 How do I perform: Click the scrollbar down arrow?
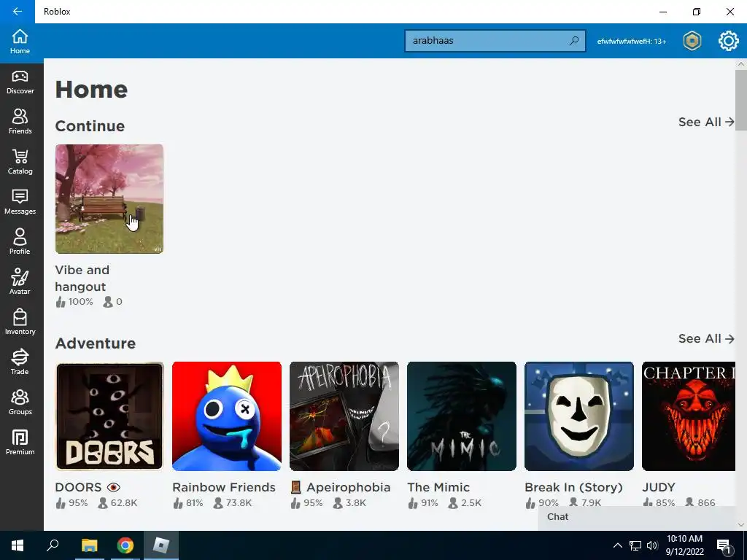741,525
